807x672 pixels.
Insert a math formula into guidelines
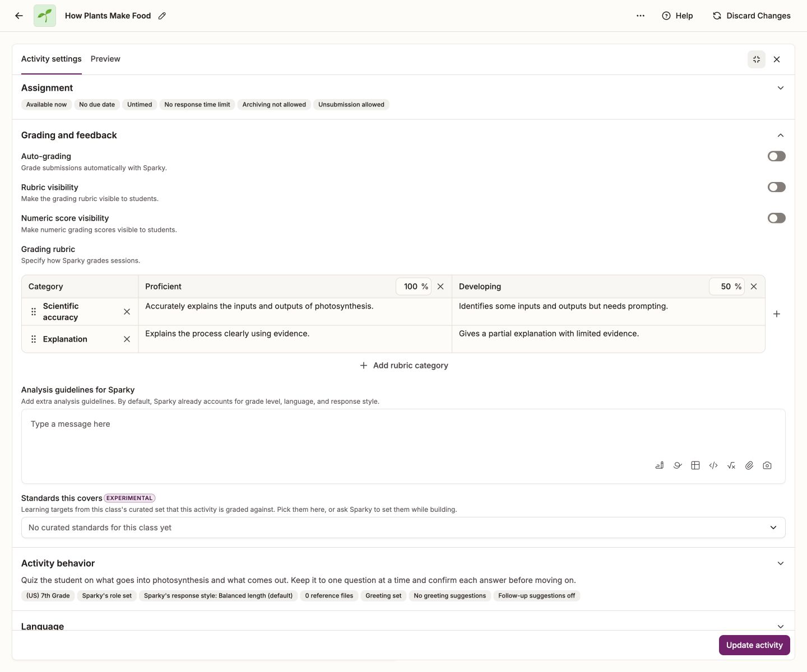731,465
